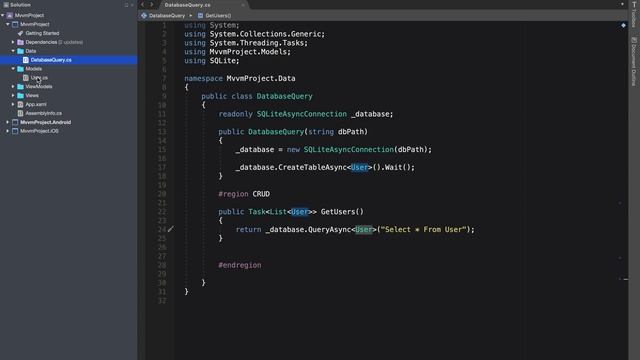Expand the ViewModels folder

[x=13, y=87]
